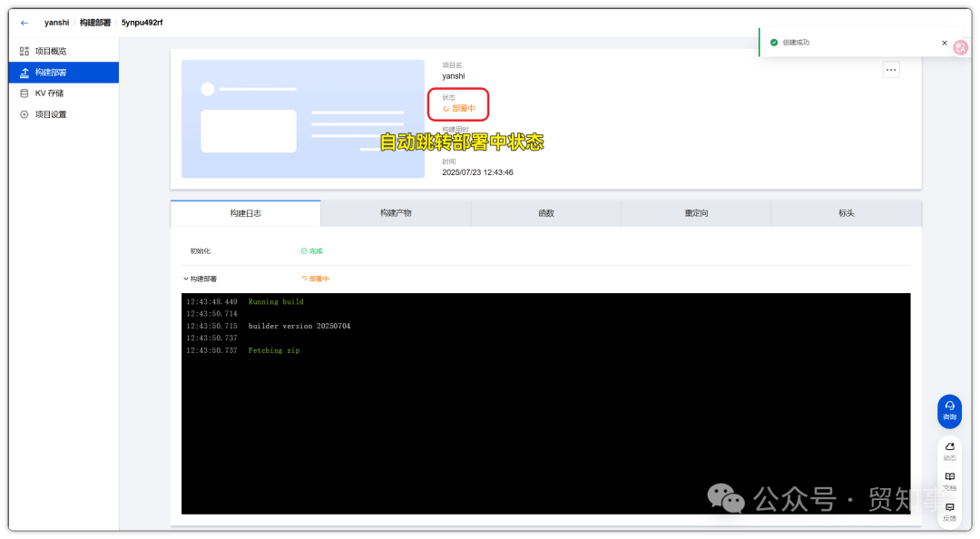Close the 创建成功 notification
Screen dimensions: 980x539
coord(945,44)
